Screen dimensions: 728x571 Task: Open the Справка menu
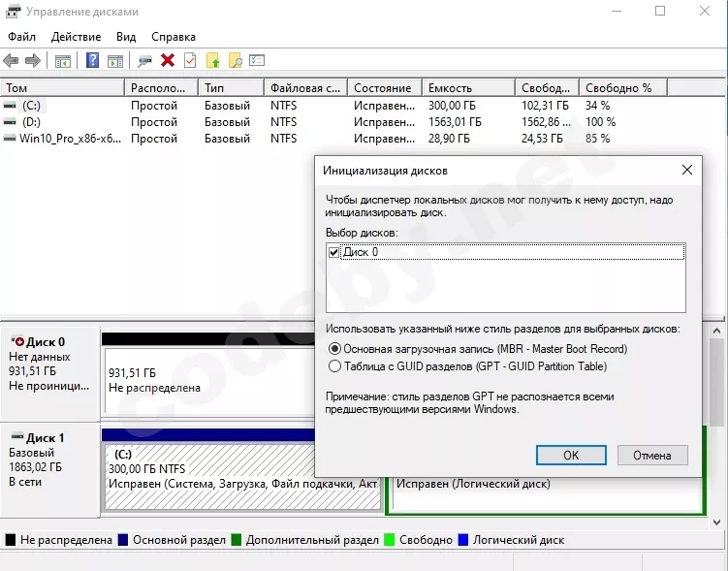point(174,37)
